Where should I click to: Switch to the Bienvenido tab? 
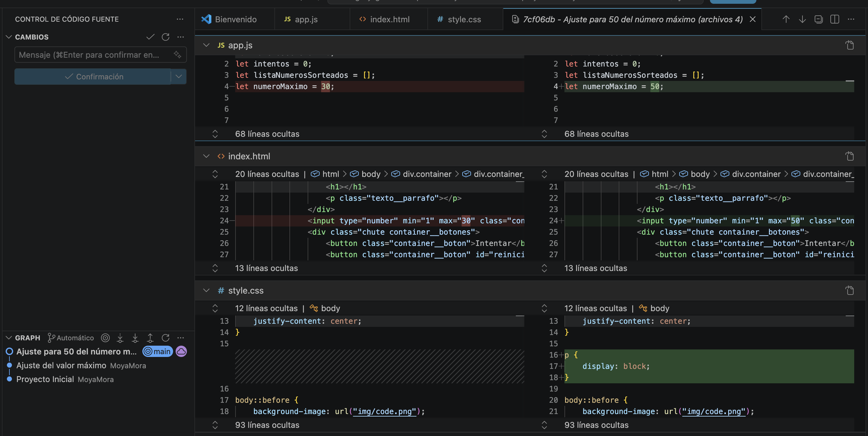click(235, 19)
